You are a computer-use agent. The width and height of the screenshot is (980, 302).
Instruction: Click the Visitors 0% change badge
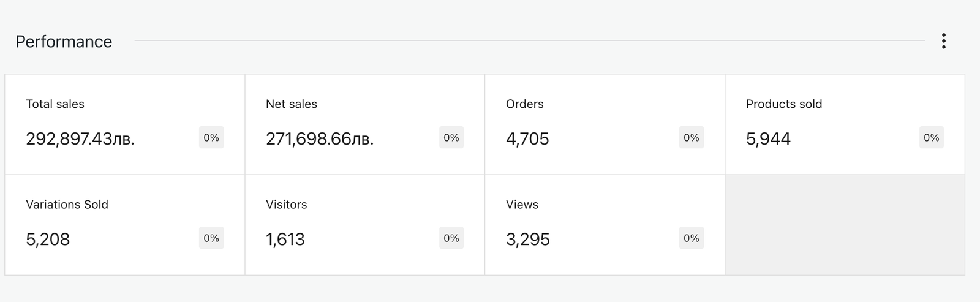(451, 238)
